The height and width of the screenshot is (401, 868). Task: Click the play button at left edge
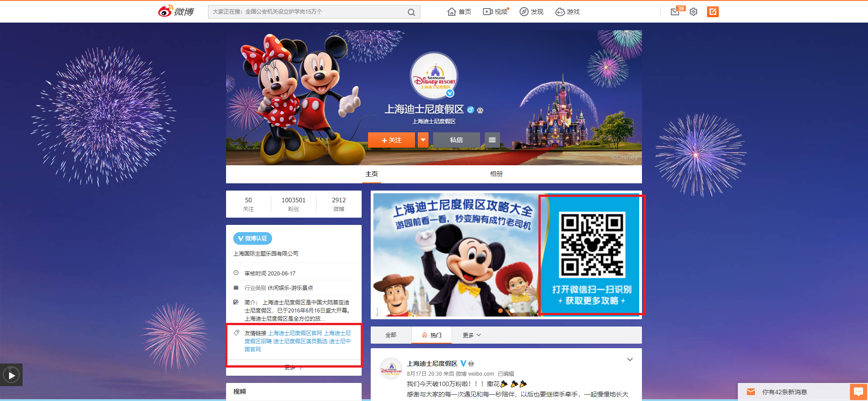11,375
